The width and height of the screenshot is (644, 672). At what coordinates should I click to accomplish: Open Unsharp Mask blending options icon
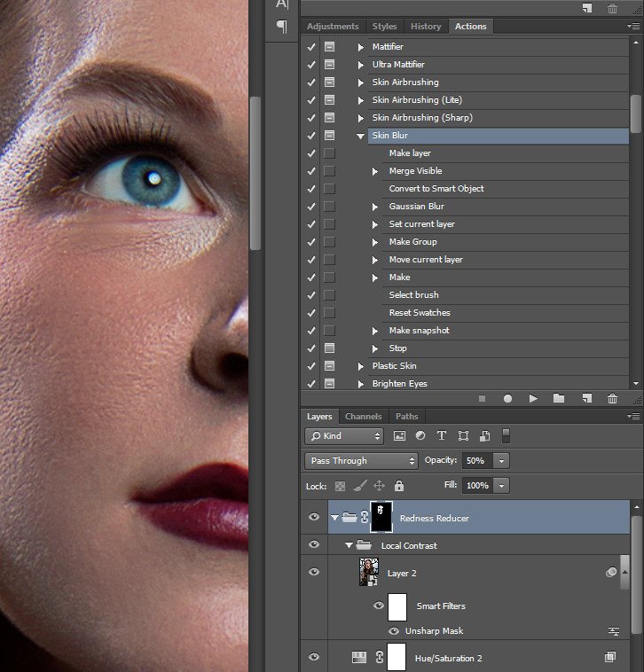pos(613,631)
